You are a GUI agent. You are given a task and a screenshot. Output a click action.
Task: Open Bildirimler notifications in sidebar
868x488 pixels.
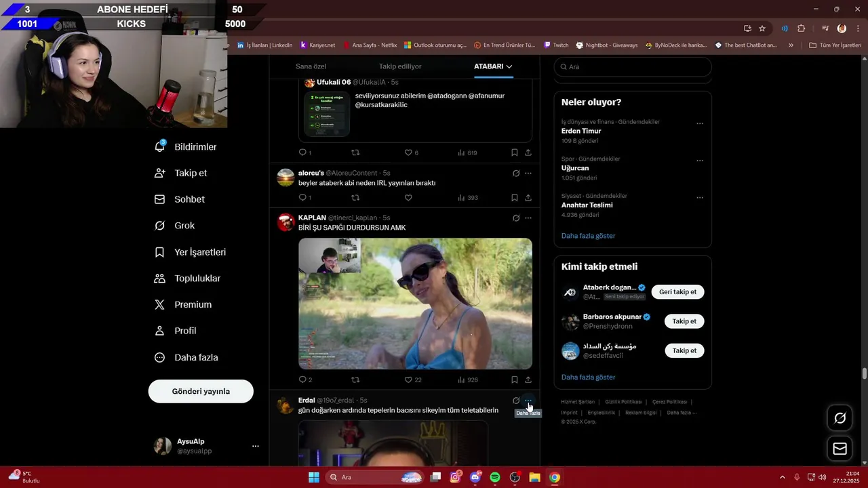(185, 147)
